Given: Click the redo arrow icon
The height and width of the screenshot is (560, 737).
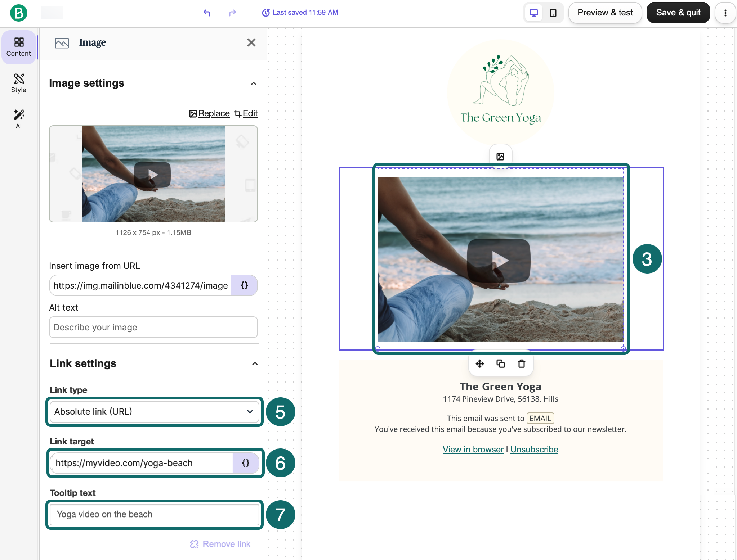Looking at the screenshot, I should coord(232,13).
